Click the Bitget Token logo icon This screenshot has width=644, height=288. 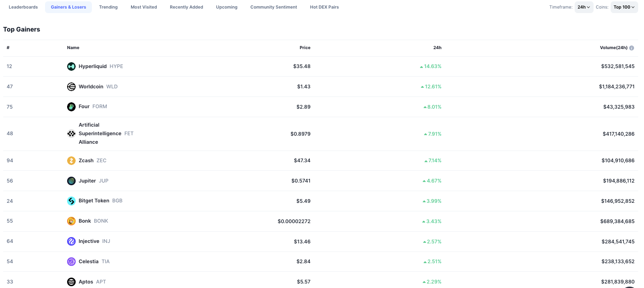click(71, 201)
